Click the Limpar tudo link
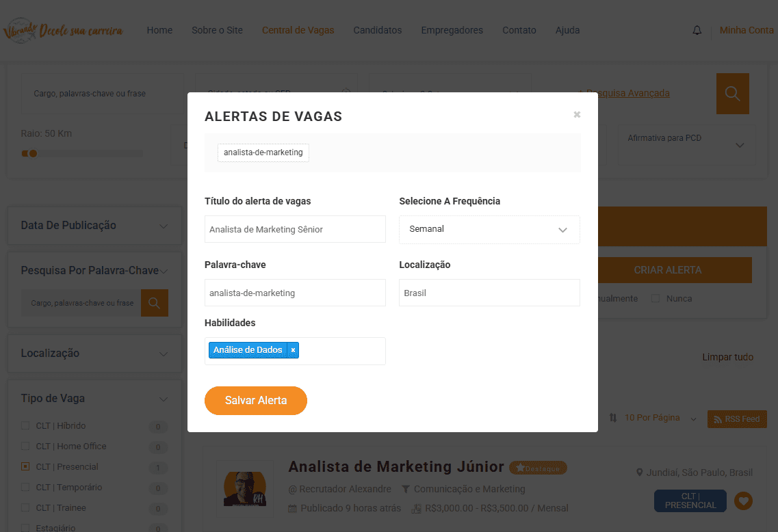This screenshot has height=532, width=778. [x=727, y=357]
